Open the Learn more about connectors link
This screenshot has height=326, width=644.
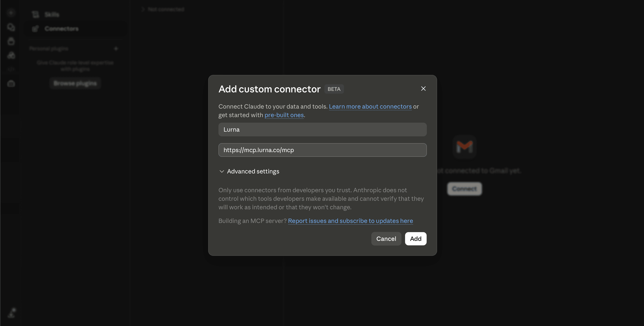(370, 106)
